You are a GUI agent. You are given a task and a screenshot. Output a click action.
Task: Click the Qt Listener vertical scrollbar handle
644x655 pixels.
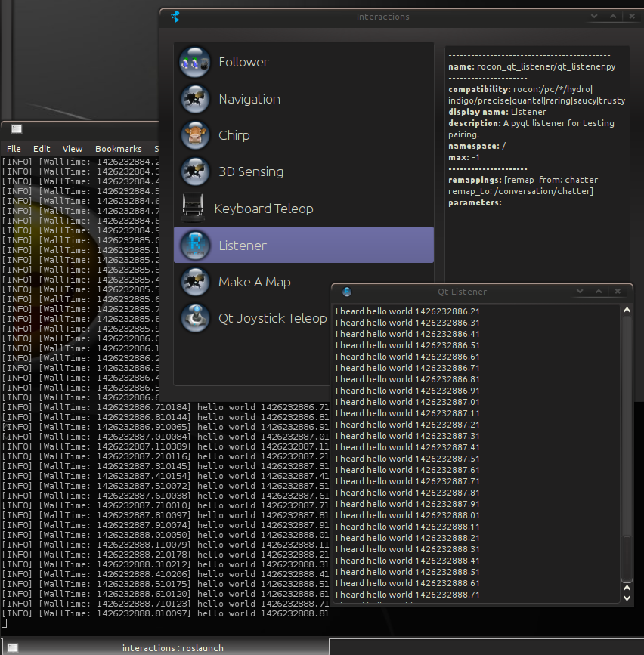[x=626, y=559]
